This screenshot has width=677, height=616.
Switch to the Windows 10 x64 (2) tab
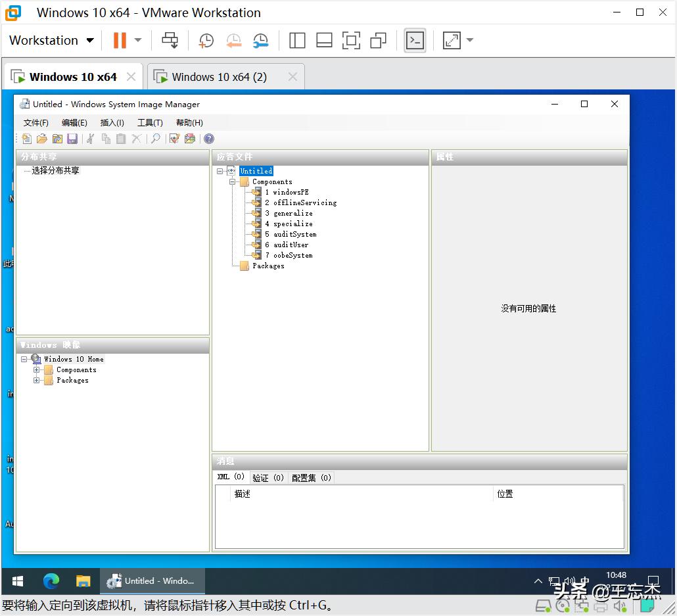point(217,76)
